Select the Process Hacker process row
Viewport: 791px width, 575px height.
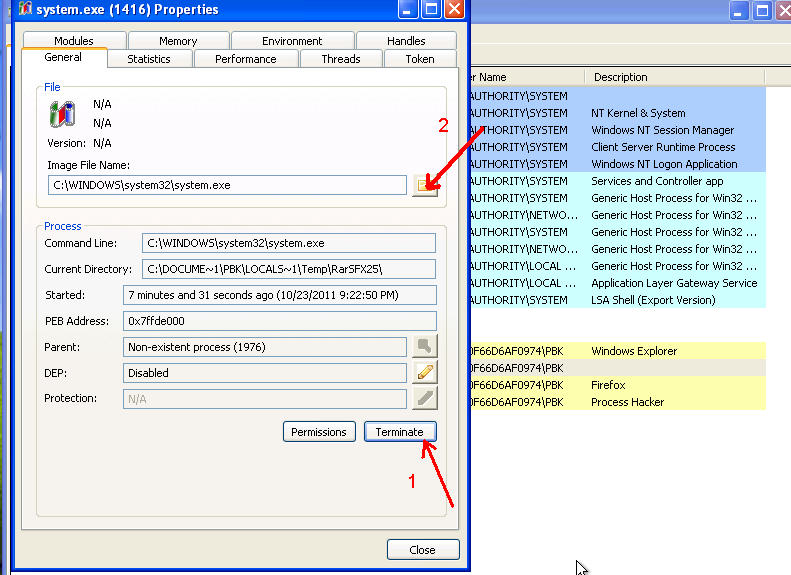[618, 402]
